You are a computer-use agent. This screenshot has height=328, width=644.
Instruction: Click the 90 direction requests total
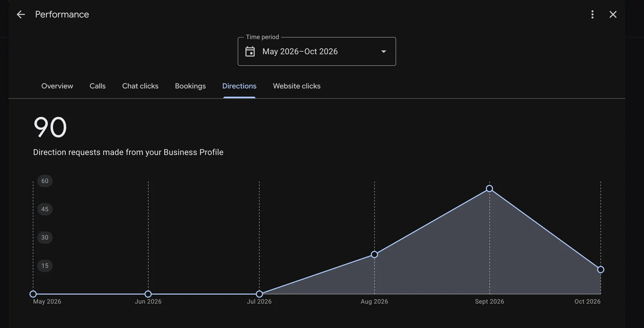pos(50,127)
